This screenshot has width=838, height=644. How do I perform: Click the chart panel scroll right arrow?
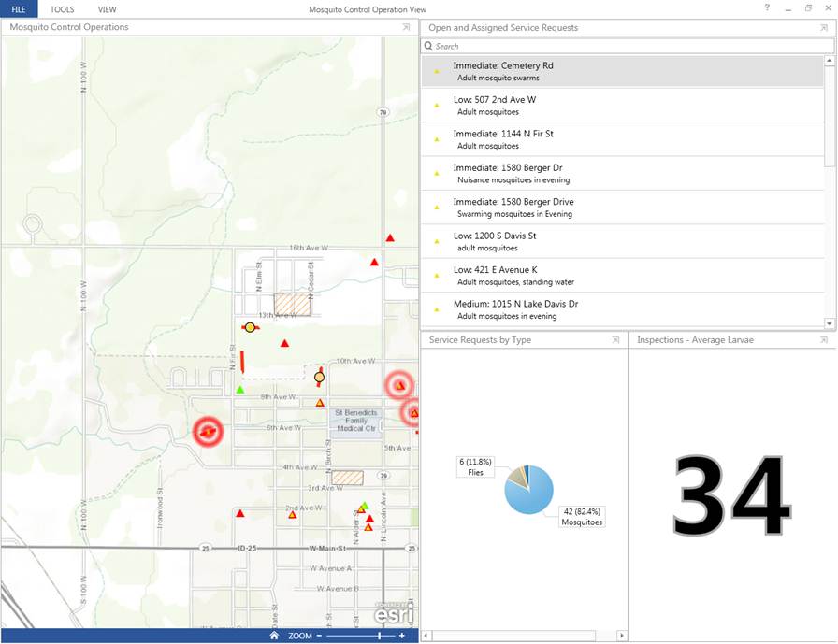point(621,636)
